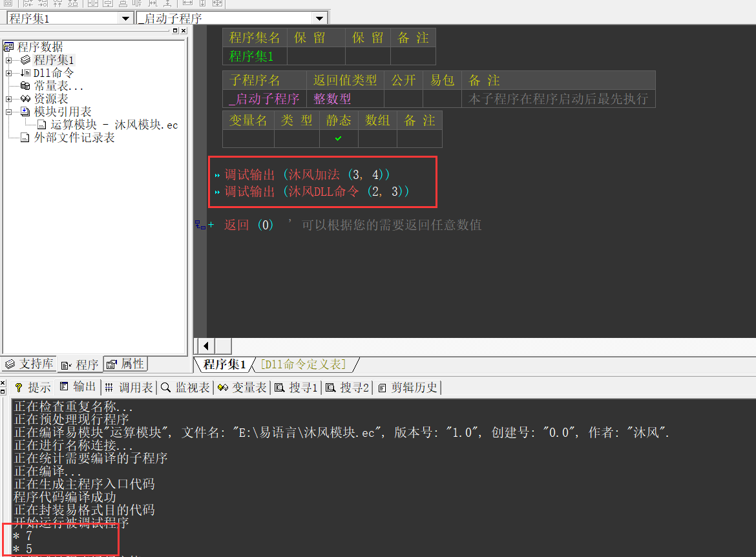Click the 沐风加法 function call text
756x557 pixels.
314,174
